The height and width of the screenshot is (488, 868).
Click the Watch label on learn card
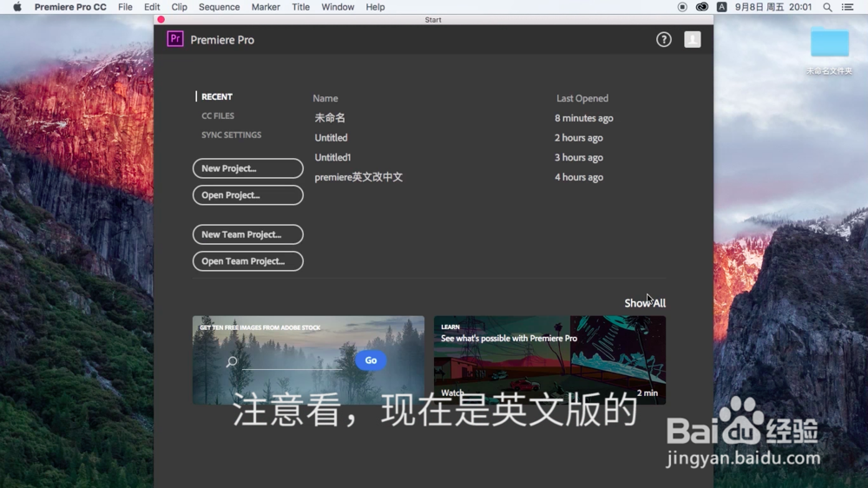[452, 392]
